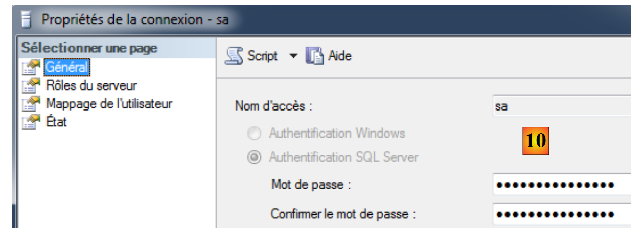The image size is (644, 242).
Task: Open the Rôles du serveur page
Action: click(91, 85)
